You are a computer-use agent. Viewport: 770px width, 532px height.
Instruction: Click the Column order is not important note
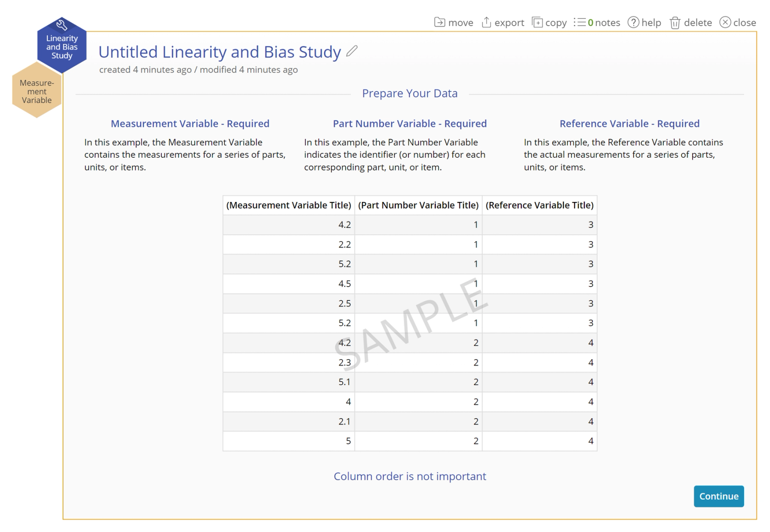tap(410, 476)
